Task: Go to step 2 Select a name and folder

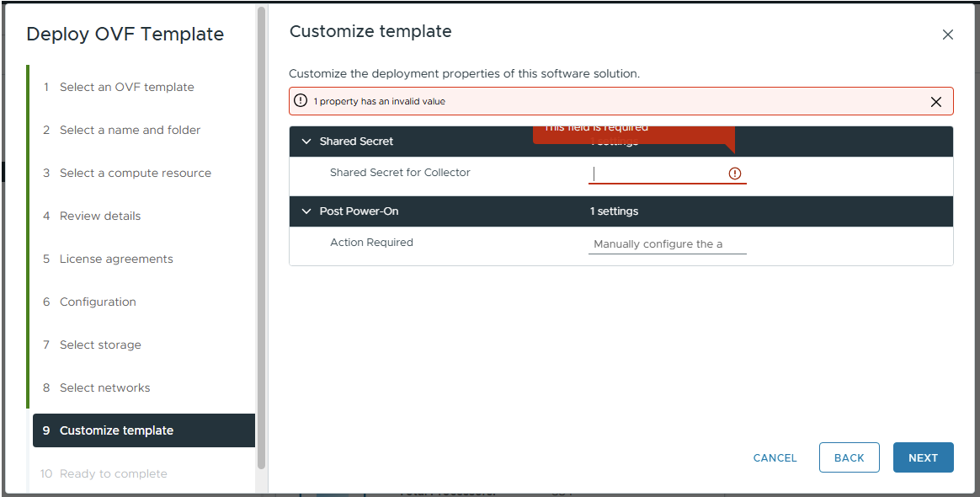Action: click(x=122, y=130)
